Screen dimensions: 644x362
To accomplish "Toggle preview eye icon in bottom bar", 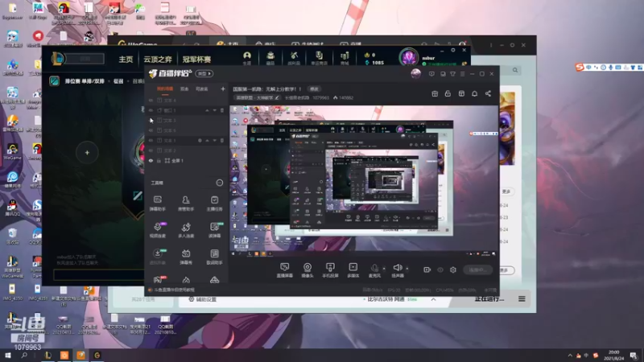I will point(440,269).
